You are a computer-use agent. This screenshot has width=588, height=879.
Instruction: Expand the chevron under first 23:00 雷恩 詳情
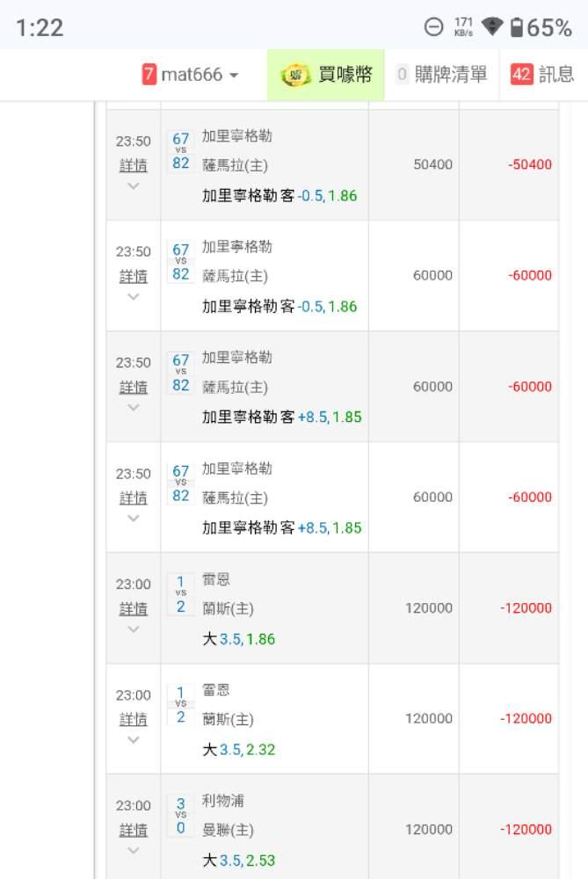134,629
